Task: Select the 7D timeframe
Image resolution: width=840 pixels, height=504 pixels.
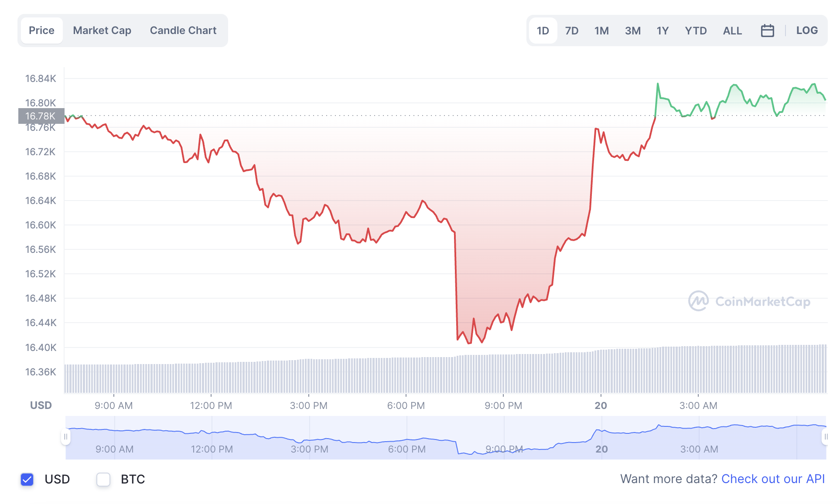Action: pos(572,30)
